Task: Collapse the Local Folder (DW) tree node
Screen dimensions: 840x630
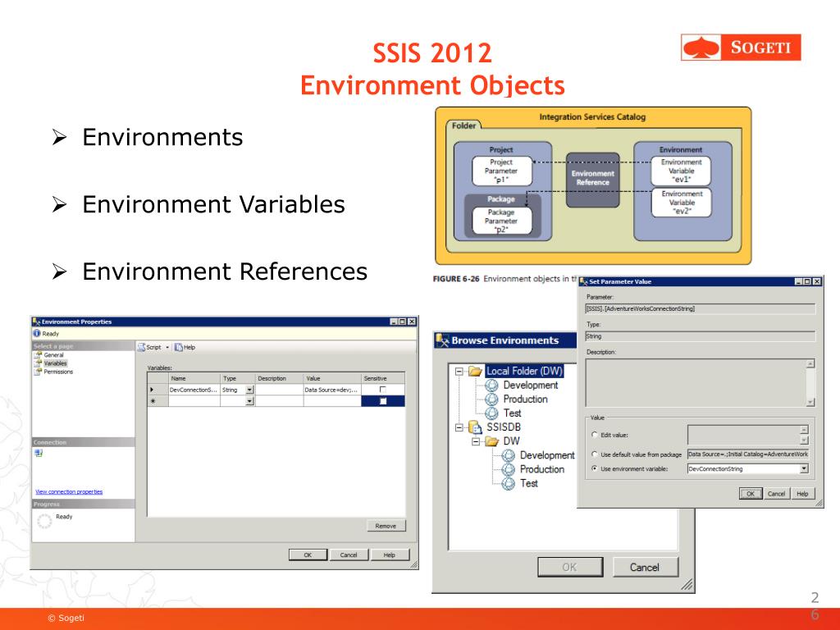Action: click(459, 371)
